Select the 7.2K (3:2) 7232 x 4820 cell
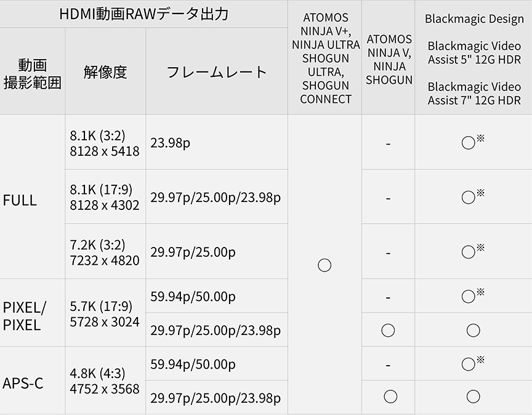Viewport: 532px width, 415px height. click(105, 252)
